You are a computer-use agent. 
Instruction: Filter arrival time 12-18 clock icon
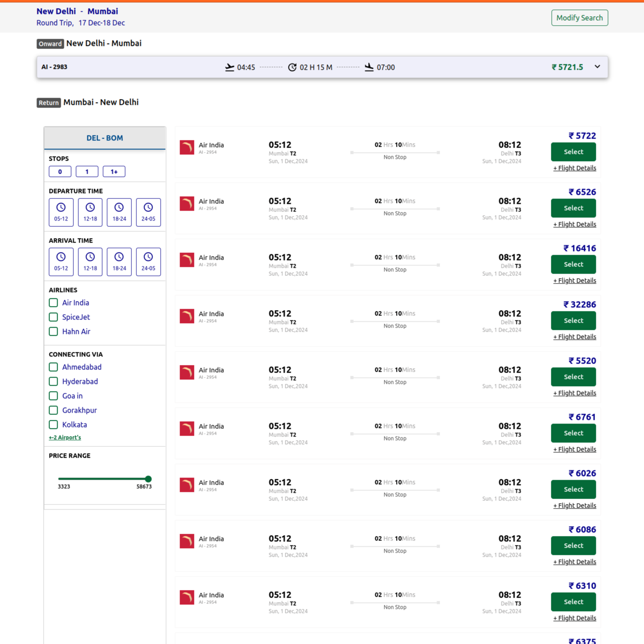tap(90, 257)
